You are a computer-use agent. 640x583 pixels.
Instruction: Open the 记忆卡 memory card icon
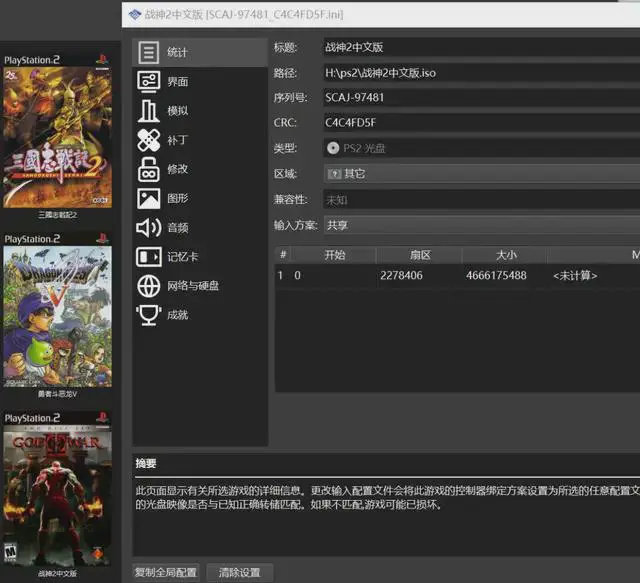point(149,257)
